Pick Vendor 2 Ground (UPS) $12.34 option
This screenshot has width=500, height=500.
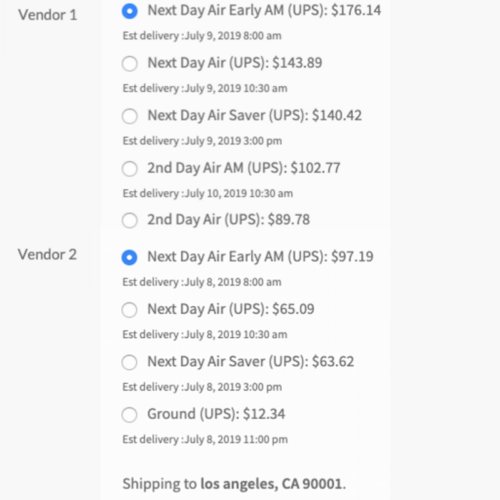coord(129,415)
